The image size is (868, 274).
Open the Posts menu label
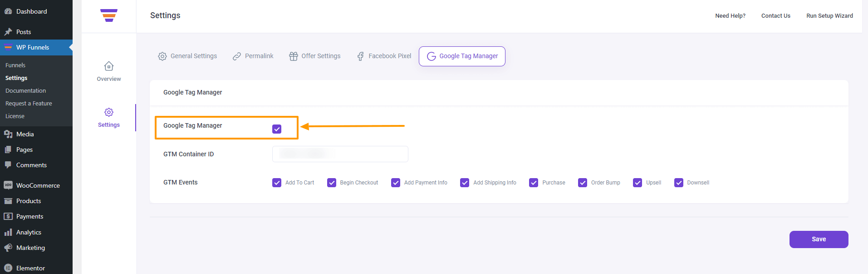click(24, 32)
